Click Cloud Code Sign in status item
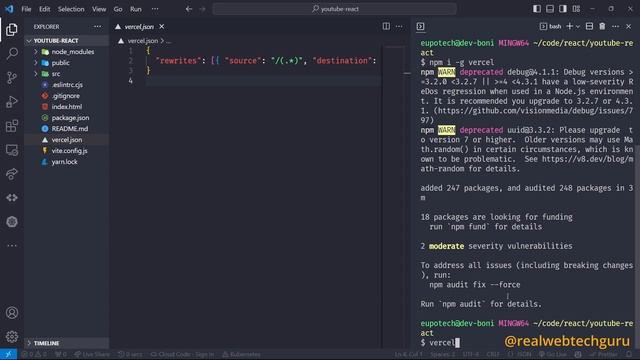The image size is (640, 360). [x=182, y=355]
